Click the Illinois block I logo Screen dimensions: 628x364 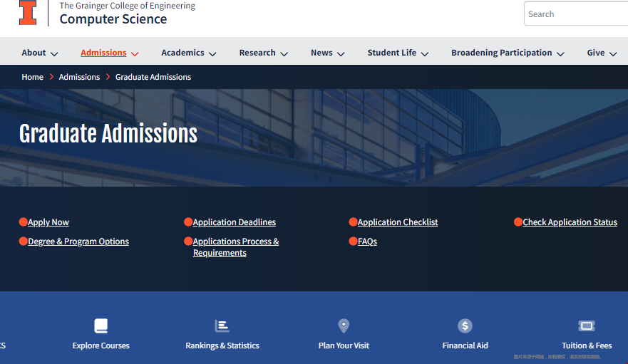28,13
